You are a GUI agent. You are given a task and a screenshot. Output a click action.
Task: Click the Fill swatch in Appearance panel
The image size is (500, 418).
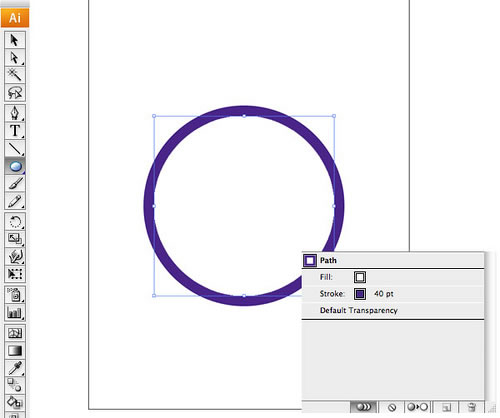tap(360, 277)
